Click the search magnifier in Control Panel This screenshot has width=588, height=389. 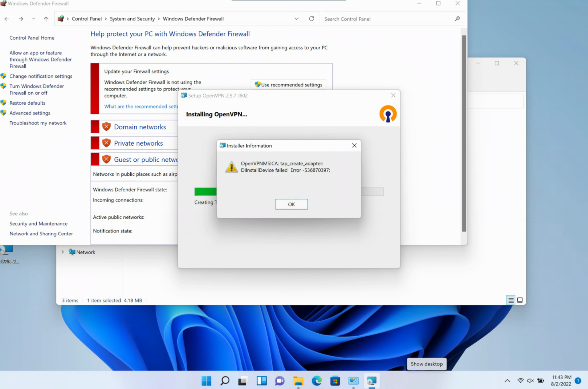click(457, 19)
